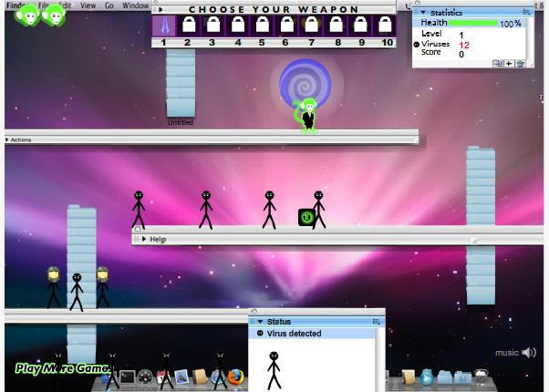The image size is (549, 392).
Task: Open the Status panel options menu
Action: [x=377, y=322]
